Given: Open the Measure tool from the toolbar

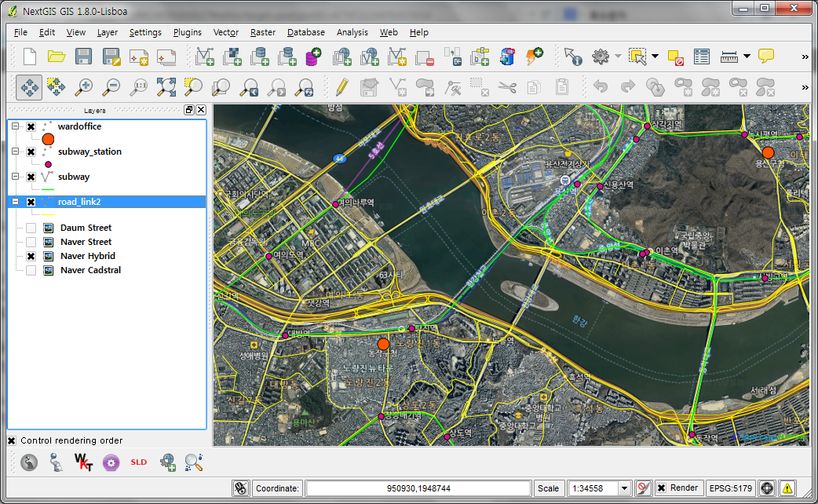Looking at the screenshot, I should point(729,57).
